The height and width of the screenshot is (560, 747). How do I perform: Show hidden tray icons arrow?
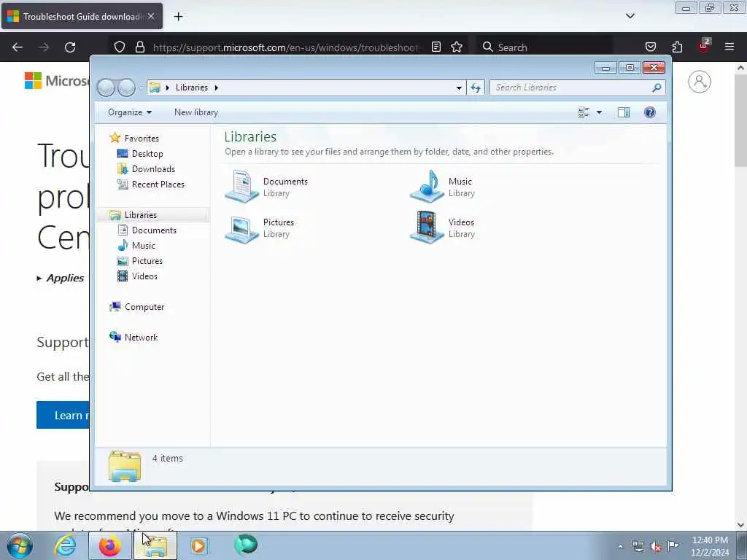pyautogui.click(x=620, y=547)
